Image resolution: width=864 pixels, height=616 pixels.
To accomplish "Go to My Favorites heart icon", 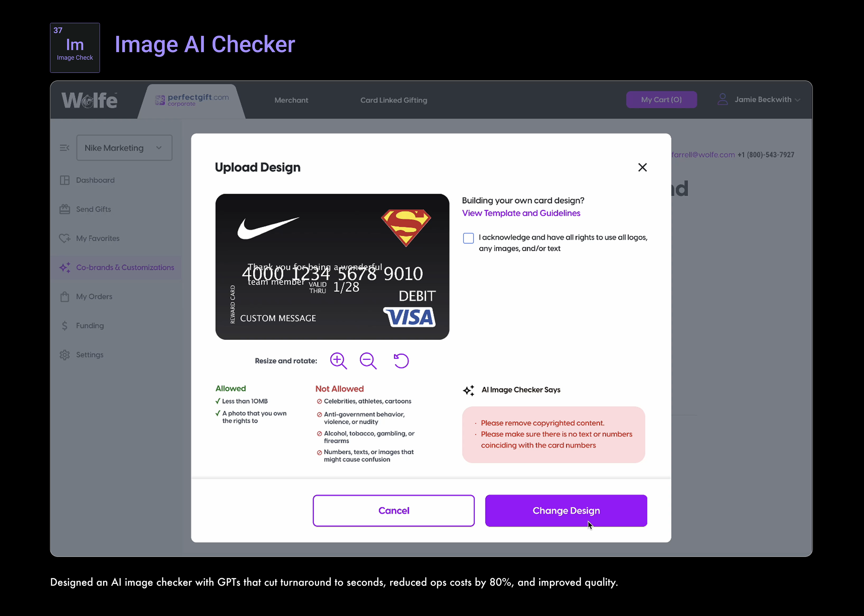I will click(65, 238).
